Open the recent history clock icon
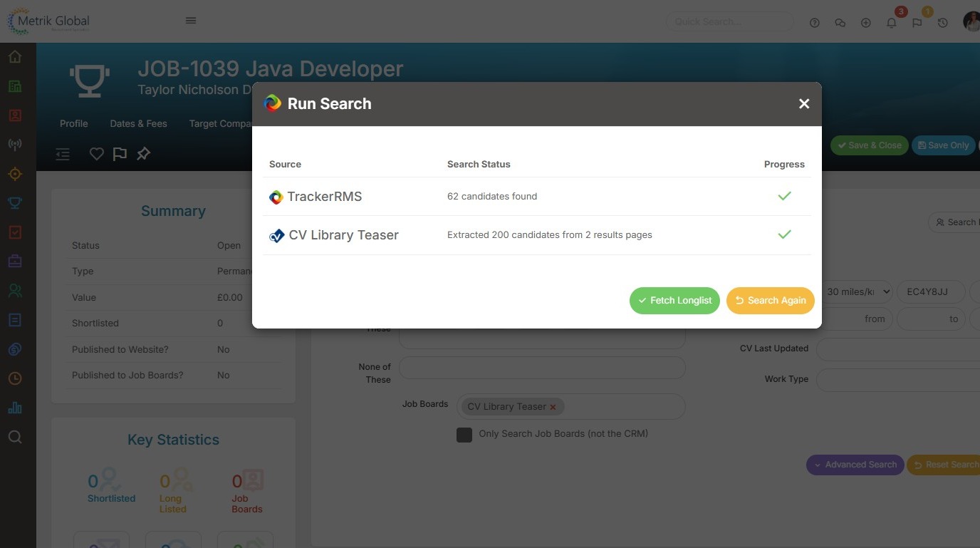This screenshot has width=980, height=548. click(942, 23)
